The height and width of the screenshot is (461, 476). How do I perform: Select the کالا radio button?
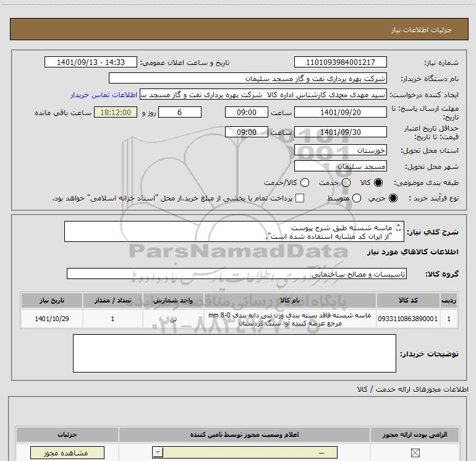(x=378, y=183)
